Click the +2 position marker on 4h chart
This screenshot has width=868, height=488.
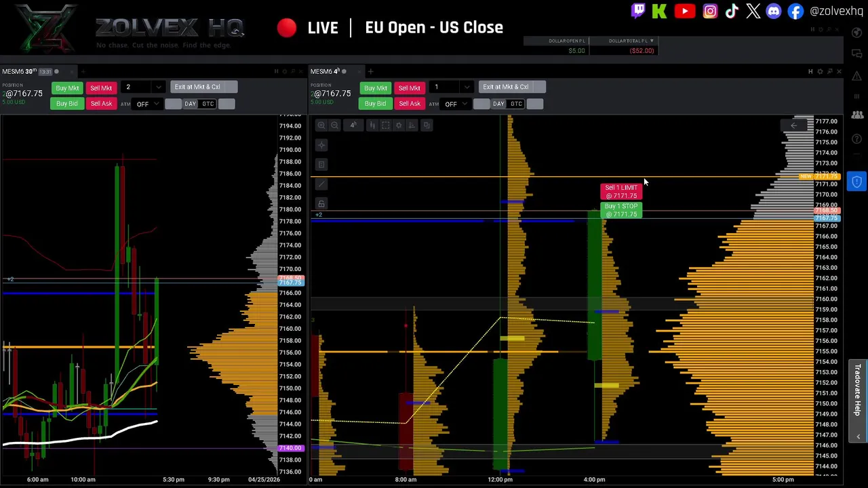(318, 215)
